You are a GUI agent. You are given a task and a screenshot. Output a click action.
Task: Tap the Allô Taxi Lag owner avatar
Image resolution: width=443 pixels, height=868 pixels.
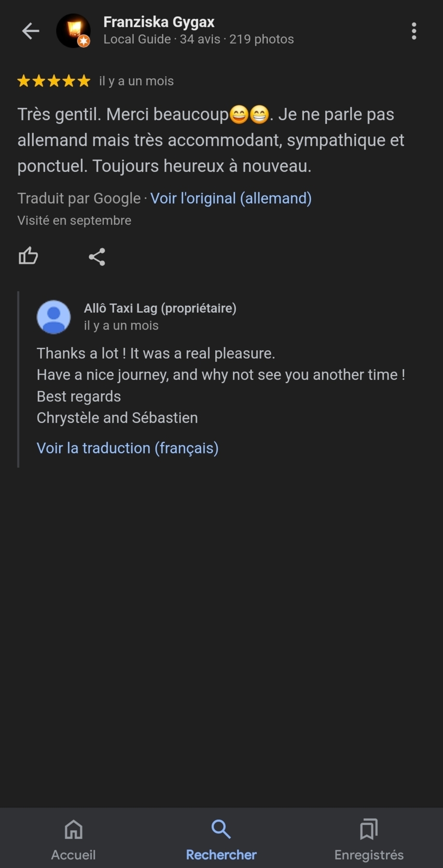point(54,317)
